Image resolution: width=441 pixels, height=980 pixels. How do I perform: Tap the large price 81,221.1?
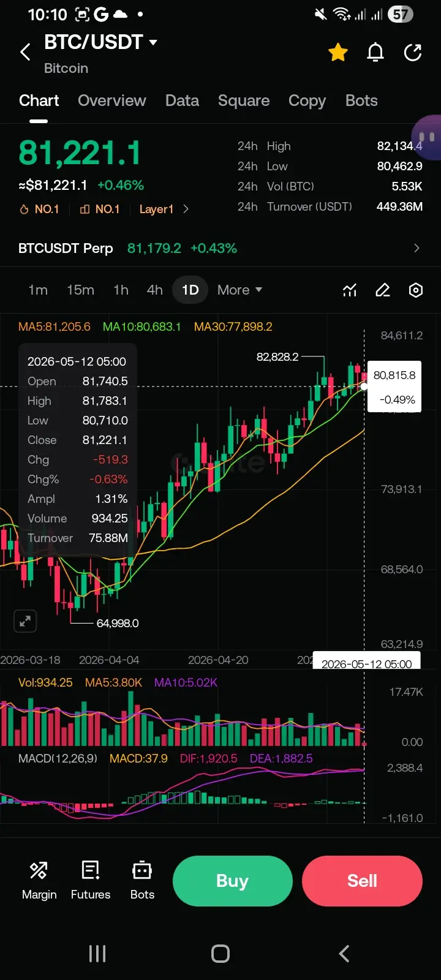tap(80, 153)
